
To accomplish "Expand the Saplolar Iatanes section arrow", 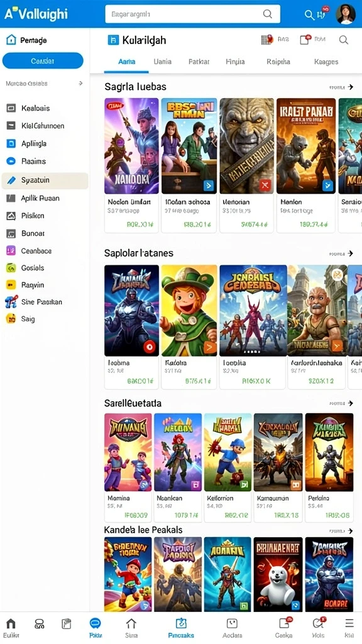I will tap(350, 253).
